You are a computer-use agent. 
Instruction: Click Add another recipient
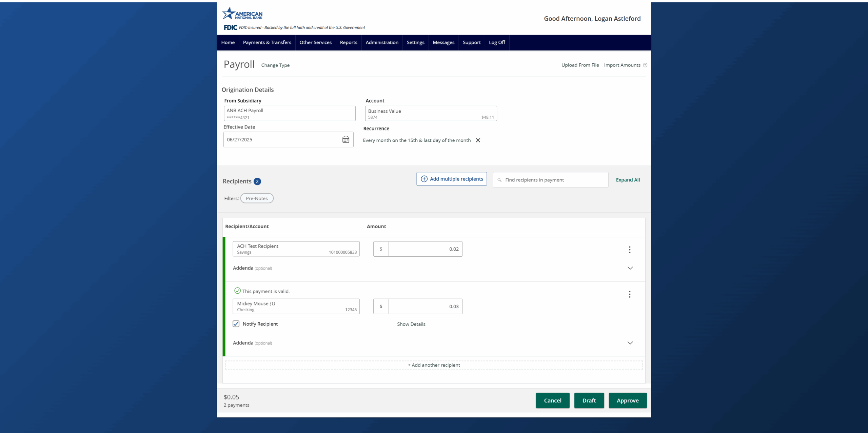tap(434, 365)
